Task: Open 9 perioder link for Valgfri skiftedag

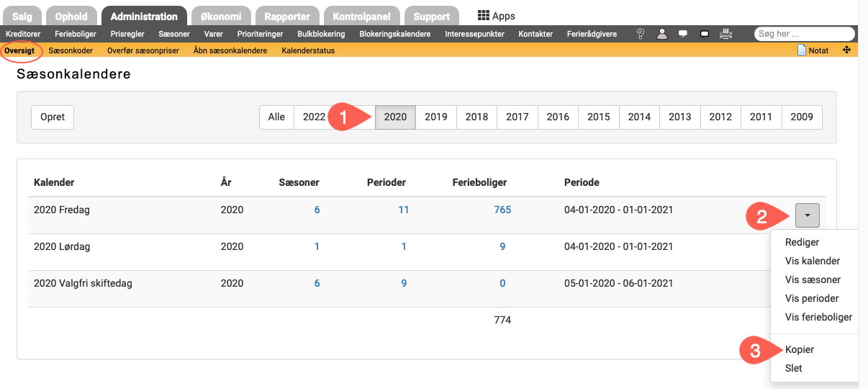Action: coord(404,283)
